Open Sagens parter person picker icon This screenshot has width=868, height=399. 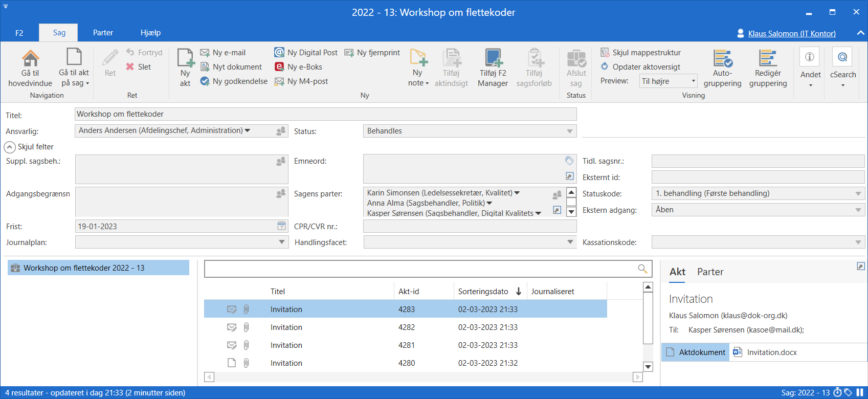click(x=557, y=195)
